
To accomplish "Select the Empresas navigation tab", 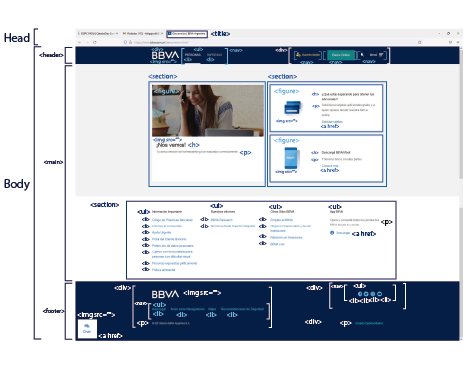I will pyautogui.click(x=214, y=55).
